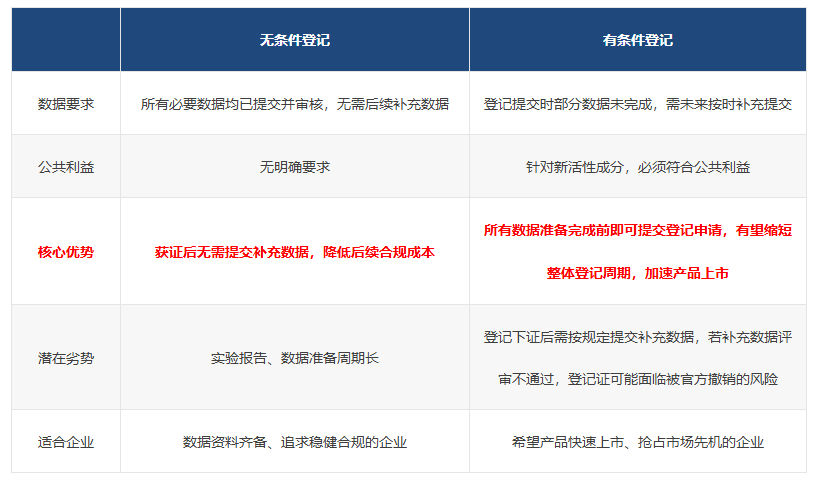This screenshot has height=484, width=816.
Task: Click the empty top-left header cell
Action: pos(66,40)
